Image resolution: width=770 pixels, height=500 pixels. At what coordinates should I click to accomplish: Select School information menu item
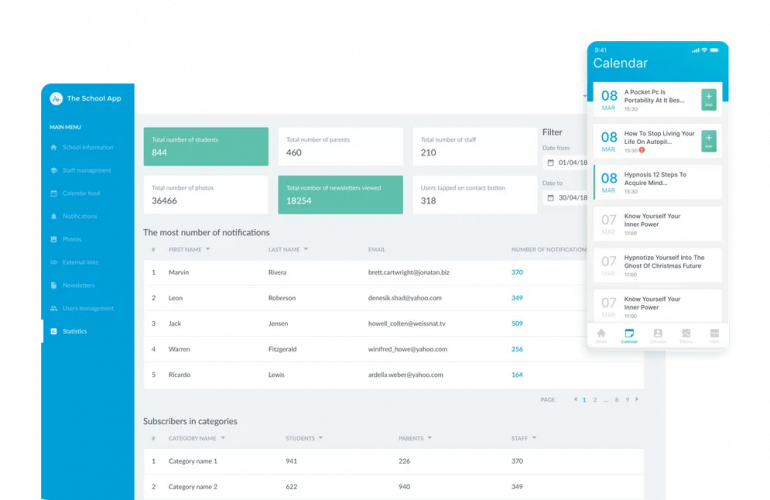(87, 147)
